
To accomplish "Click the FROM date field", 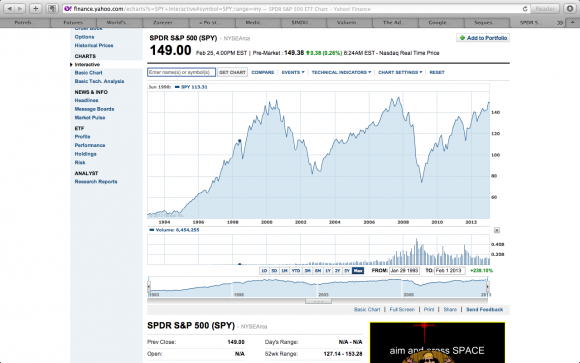I will [x=404, y=271].
